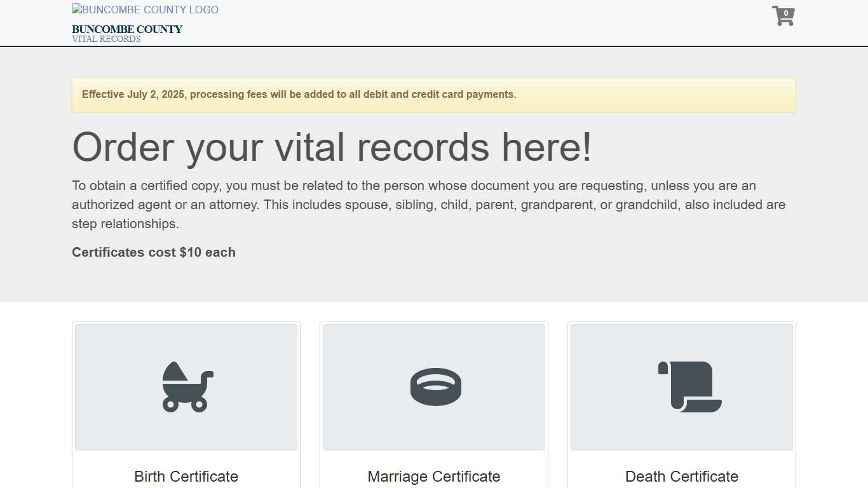Select the baby carriage Birth Certificate icon
This screenshot has height=488, width=868.
[186, 386]
